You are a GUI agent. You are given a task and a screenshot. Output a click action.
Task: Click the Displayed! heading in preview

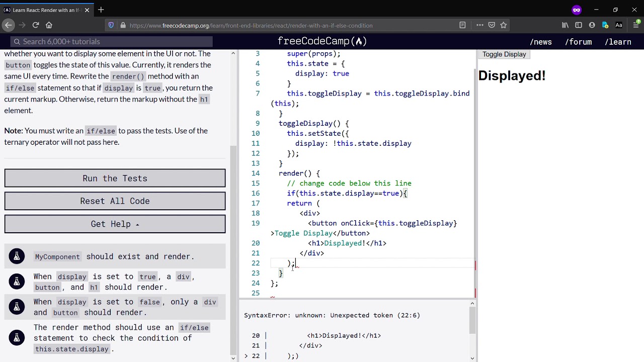pyautogui.click(x=512, y=76)
